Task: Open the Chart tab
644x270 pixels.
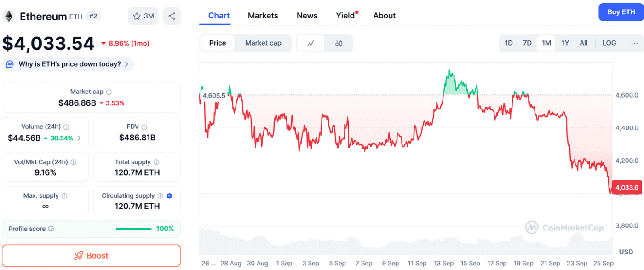Action: [x=219, y=16]
